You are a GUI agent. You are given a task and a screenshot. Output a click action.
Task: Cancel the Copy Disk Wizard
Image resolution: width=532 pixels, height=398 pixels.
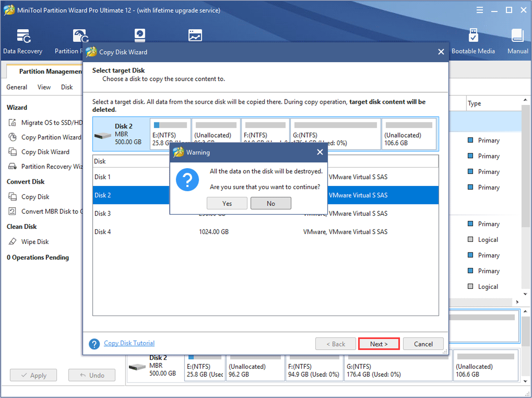(x=423, y=344)
